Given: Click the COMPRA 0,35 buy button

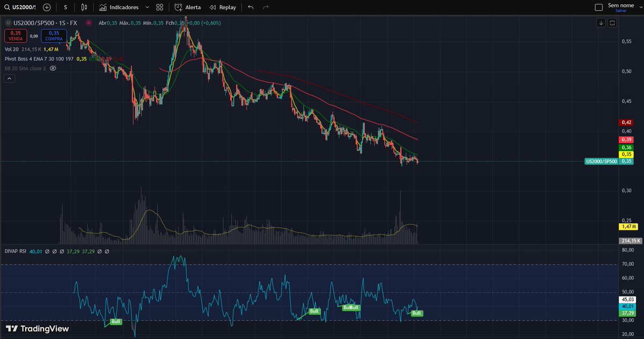Looking at the screenshot, I should pos(54,35).
